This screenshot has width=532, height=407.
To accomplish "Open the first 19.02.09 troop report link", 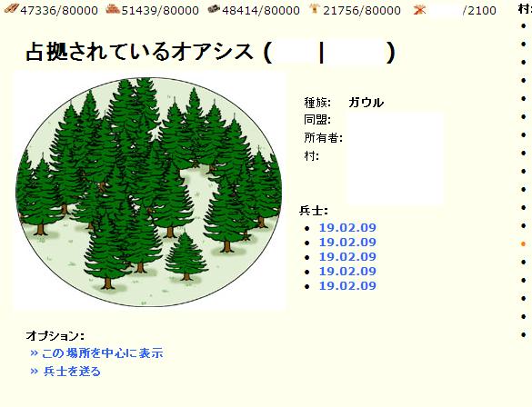I will pos(347,227).
